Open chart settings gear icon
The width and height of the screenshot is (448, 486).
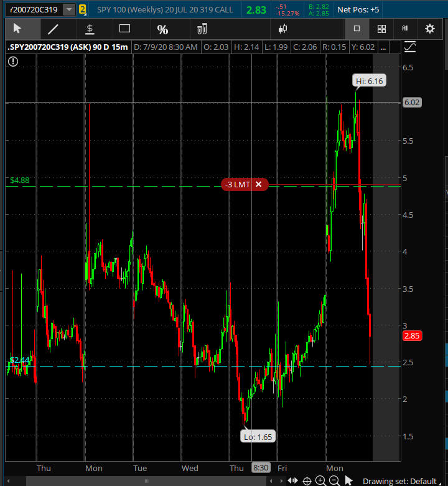pyautogui.click(x=429, y=29)
